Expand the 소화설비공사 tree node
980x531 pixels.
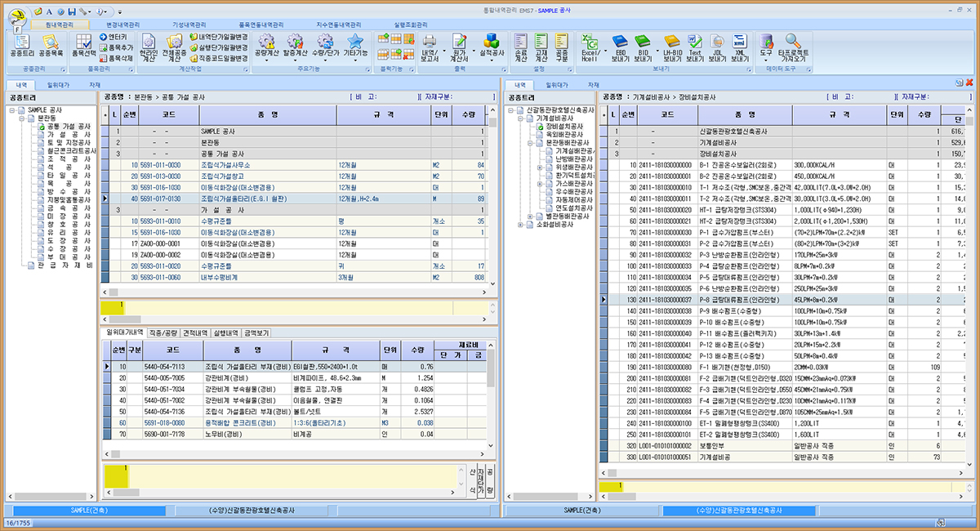coord(521,224)
